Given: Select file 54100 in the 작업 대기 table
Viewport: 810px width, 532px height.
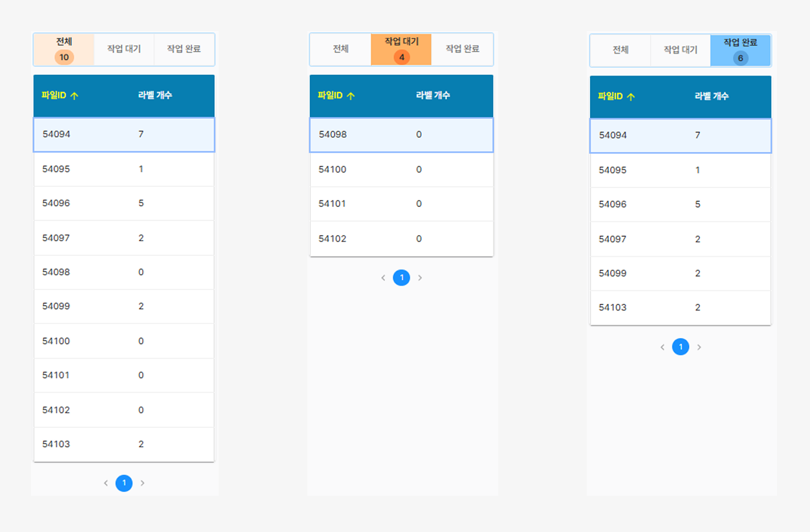Looking at the screenshot, I should [402, 169].
